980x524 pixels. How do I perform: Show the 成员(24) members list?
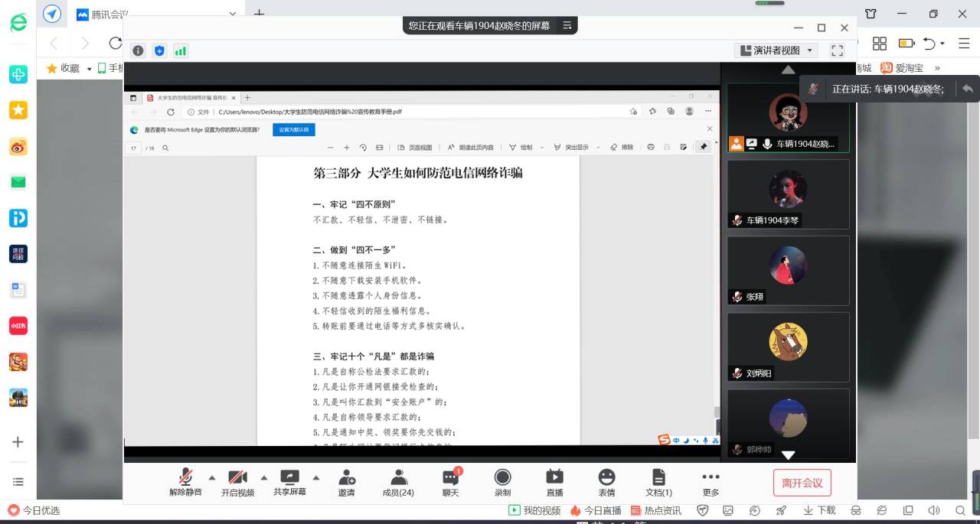[x=398, y=482]
